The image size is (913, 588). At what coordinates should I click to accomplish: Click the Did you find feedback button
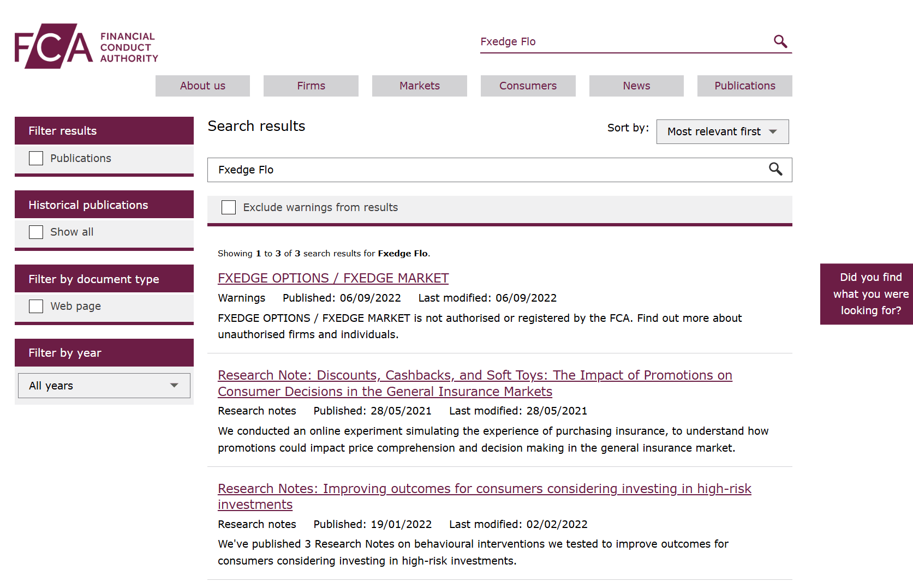tap(867, 294)
